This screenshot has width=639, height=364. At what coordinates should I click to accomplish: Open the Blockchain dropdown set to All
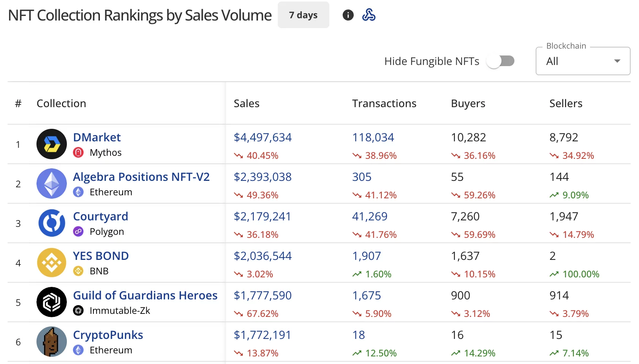tap(582, 61)
